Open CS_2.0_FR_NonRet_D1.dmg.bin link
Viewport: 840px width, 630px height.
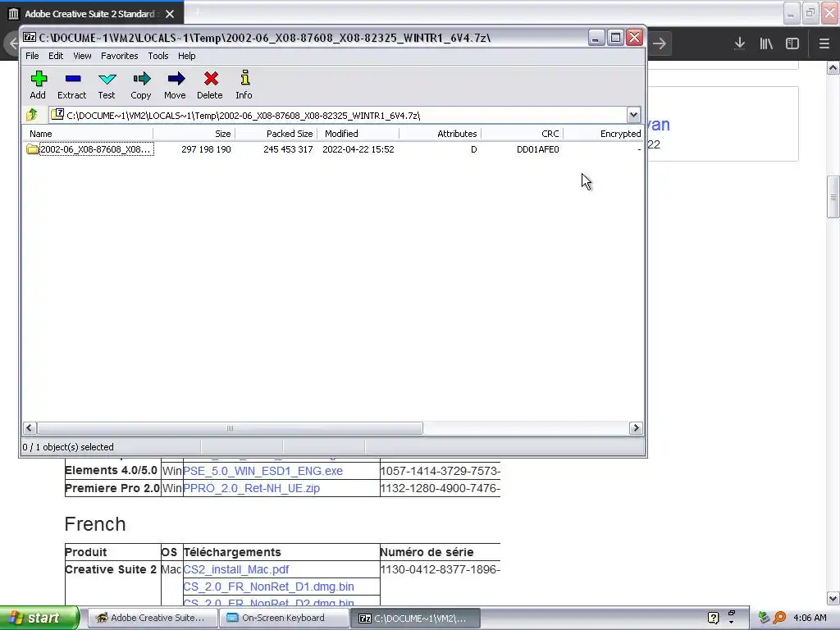click(268, 587)
